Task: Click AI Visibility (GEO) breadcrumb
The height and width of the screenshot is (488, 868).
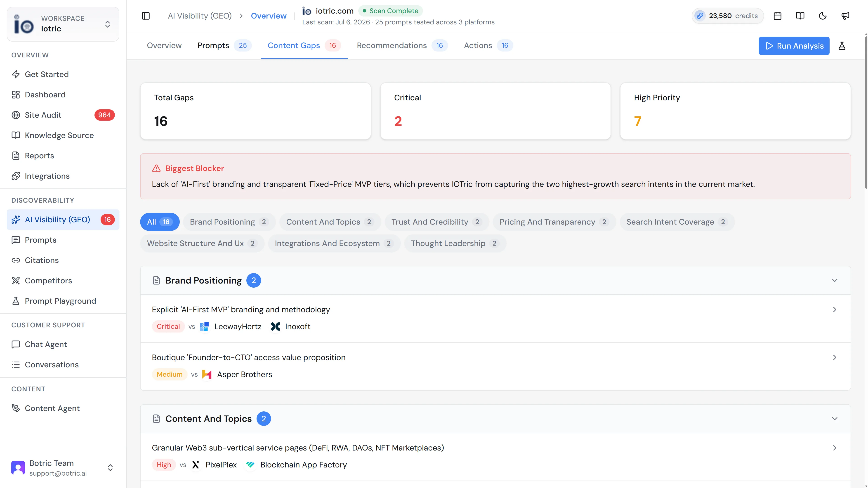Action: (200, 16)
